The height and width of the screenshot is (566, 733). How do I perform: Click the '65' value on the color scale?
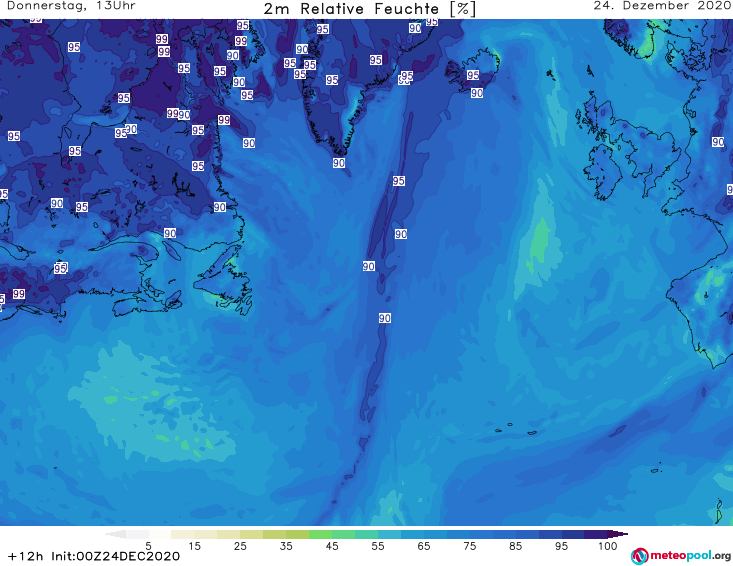pyautogui.click(x=424, y=546)
